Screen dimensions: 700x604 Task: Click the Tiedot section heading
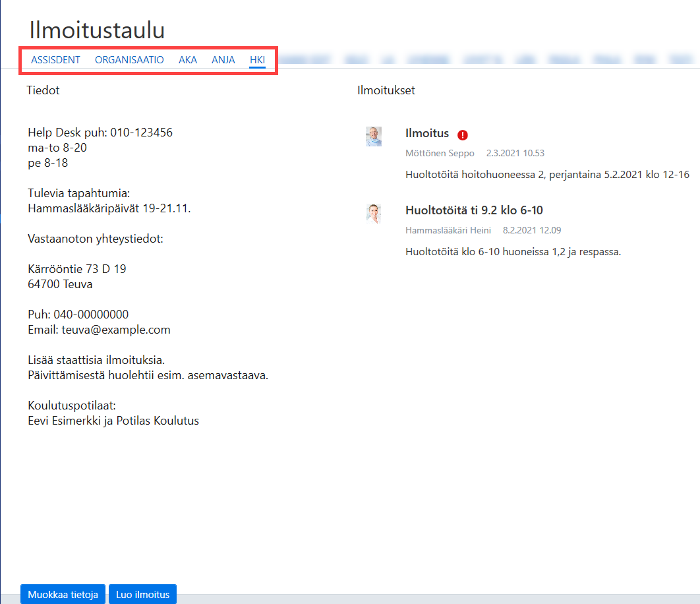43,90
